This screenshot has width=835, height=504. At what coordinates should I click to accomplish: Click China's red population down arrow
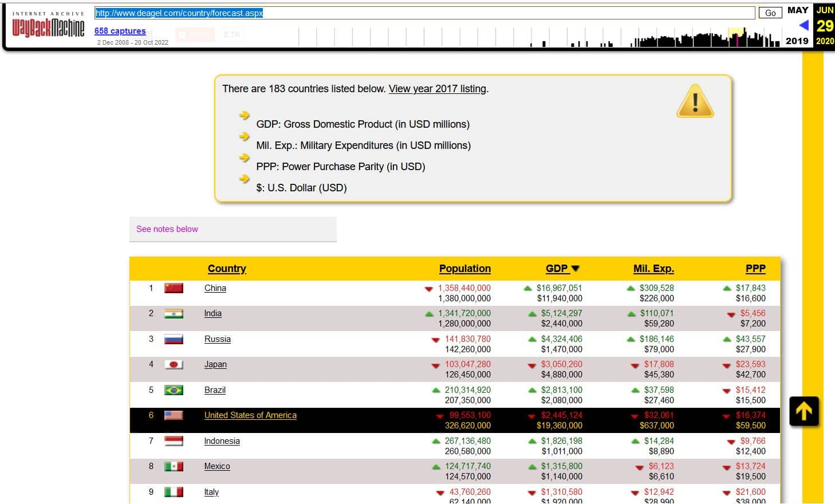(x=428, y=289)
